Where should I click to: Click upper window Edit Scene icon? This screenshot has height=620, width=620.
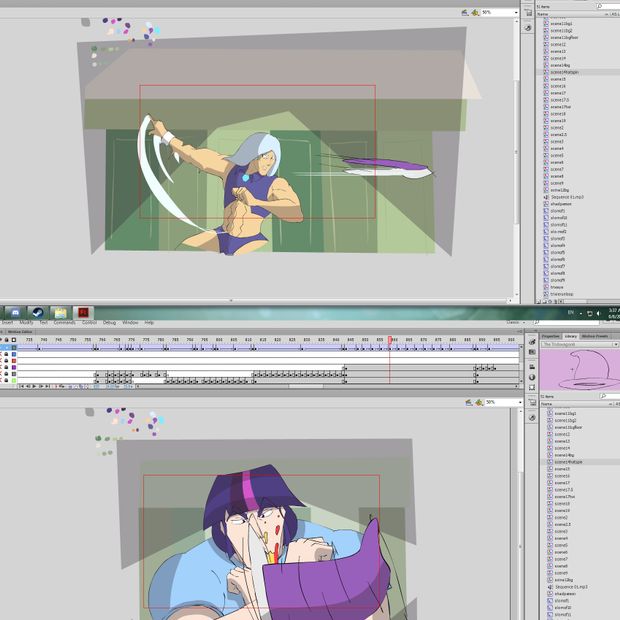[465, 13]
